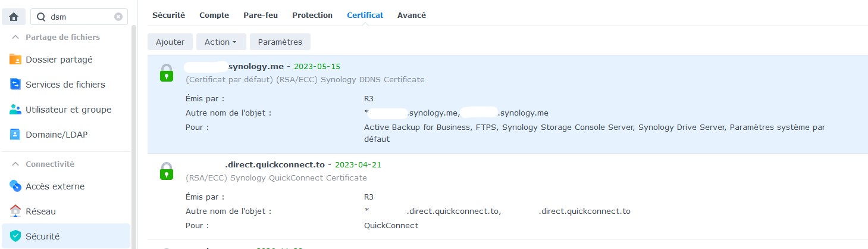
Task: Click the Ajouter button
Action: (170, 42)
